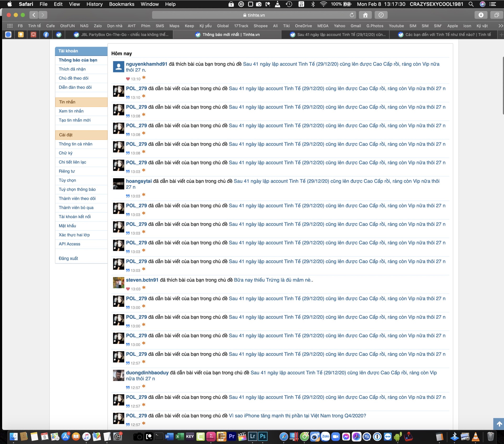Go back with the Safari back arrow
Image resolution: width=504 pixels, height=444 pixels.
pyautogui.click(x=34, y=15)
